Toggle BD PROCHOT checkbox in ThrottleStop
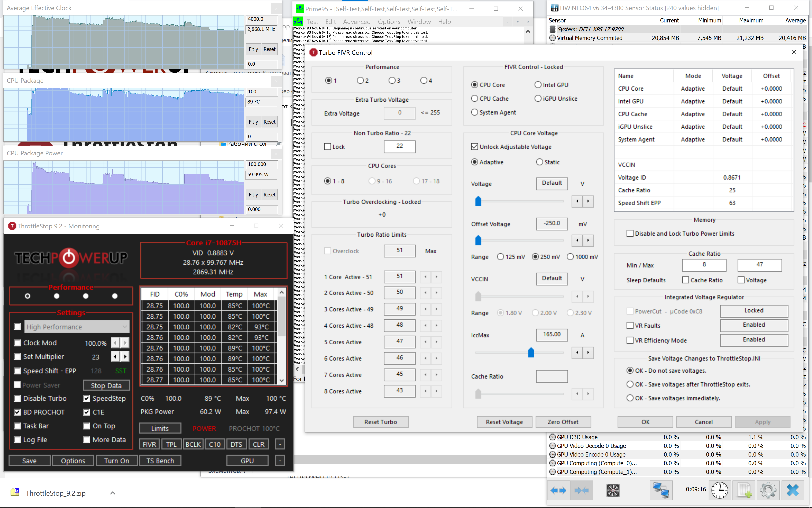The image size is (812, 508). point(17,412)
